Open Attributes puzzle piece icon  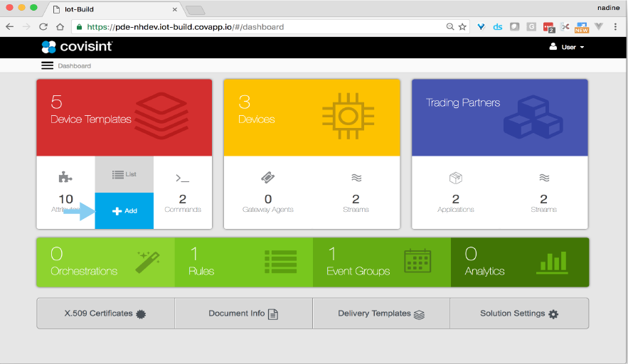65,178
